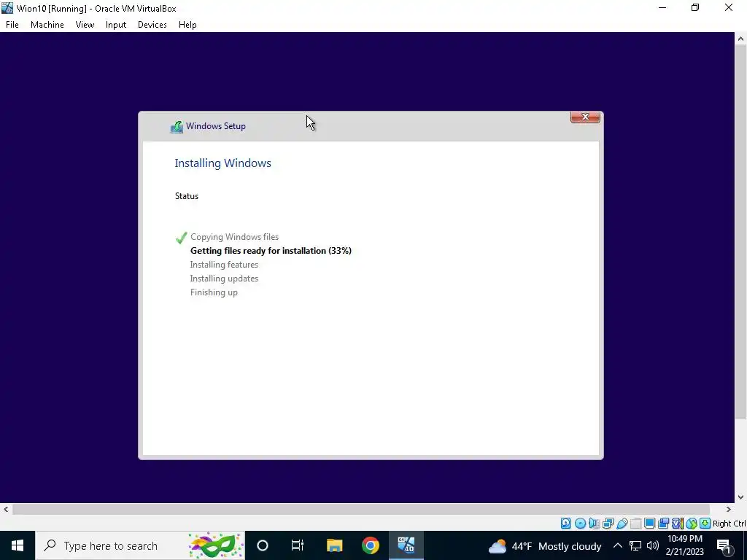The image size is (747, 560).
Task: Click the VirtualBox window title bar icon
Action: click(7, 8)
